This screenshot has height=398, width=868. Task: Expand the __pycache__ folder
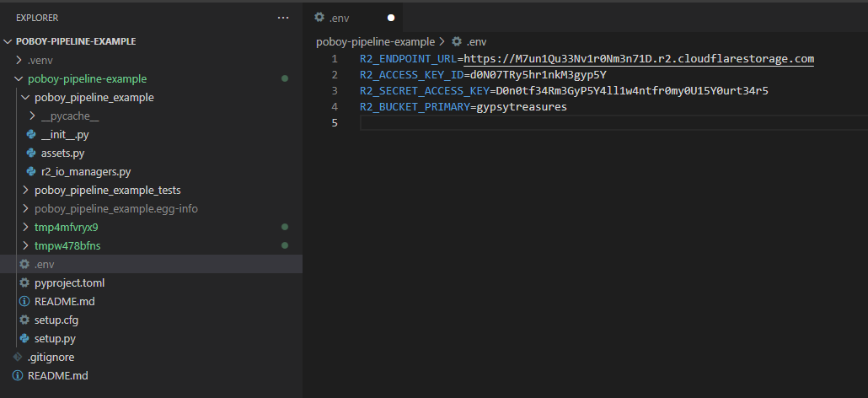[32, 116]
